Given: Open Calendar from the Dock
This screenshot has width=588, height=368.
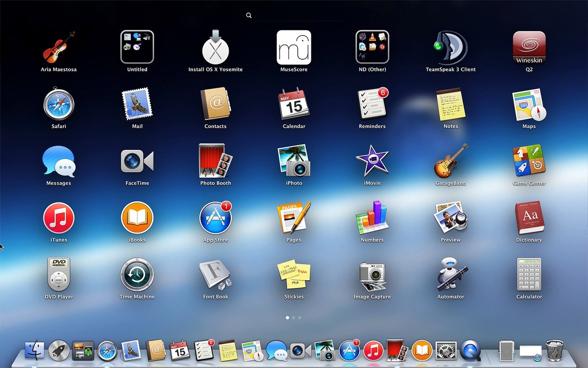Looking at the screenshot, I should click(x=180, y=350).
